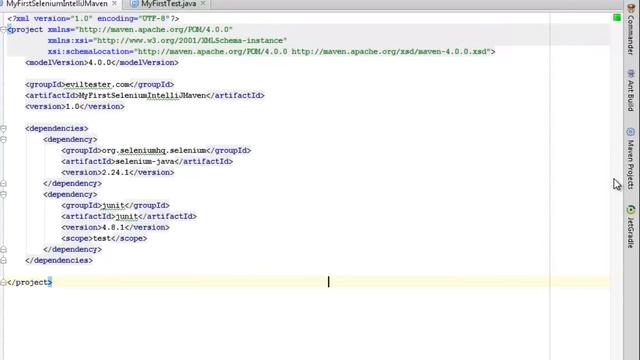Screen dimensions: 640x360
Task: Click the green code analysis status indicator
Action: (x=617, y=18)
